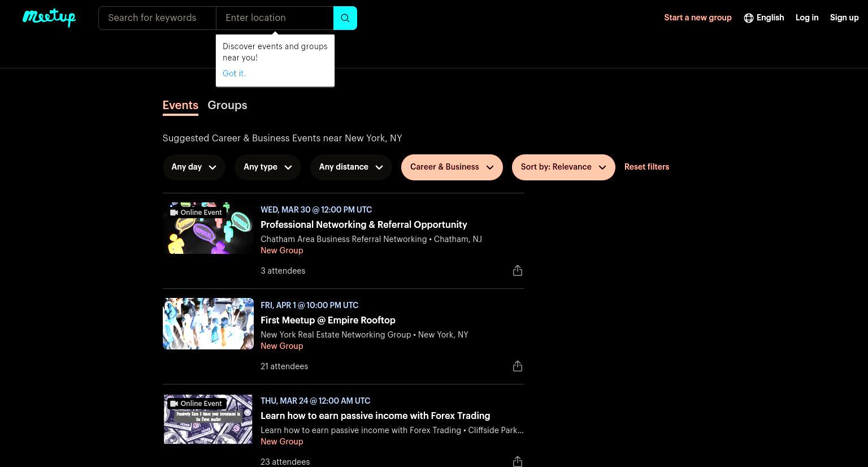Screen dimensions: 868x467
Task: Open the Sort by: Relevance dropdown
Action: [563, 167]
